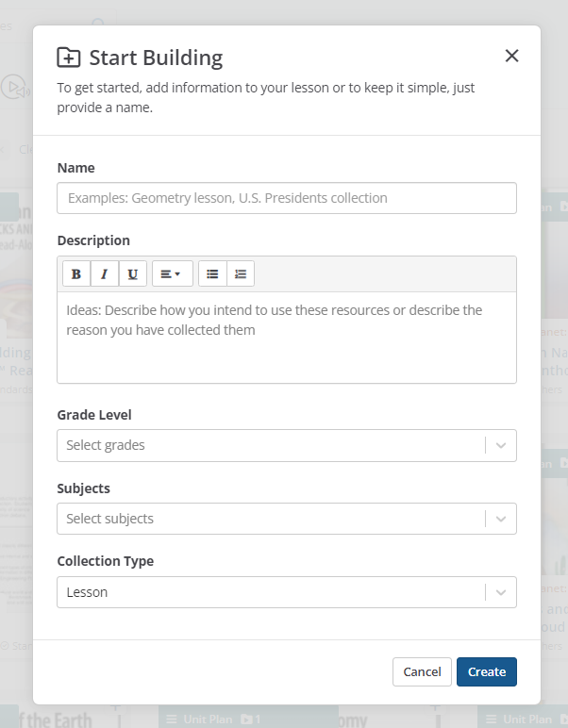The width and height of the screenshot is (568, 728).
Task: Close the Start Building dialog
Action: pos(511,56)
